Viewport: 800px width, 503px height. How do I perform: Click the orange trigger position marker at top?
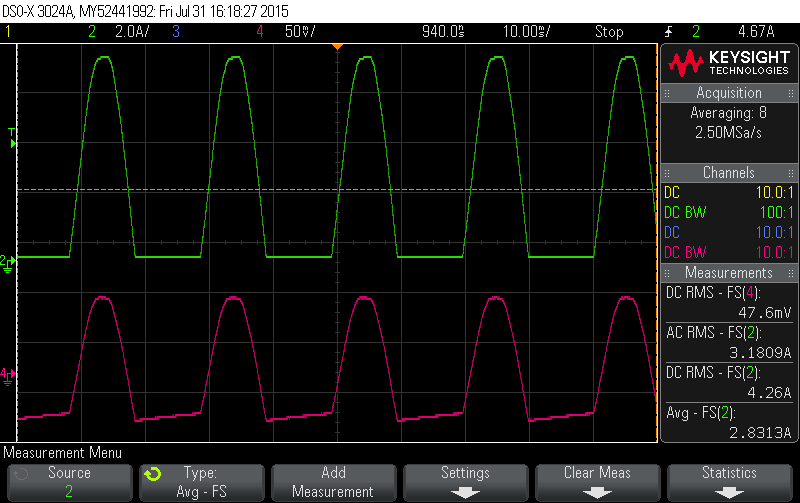tap(337, 47)
